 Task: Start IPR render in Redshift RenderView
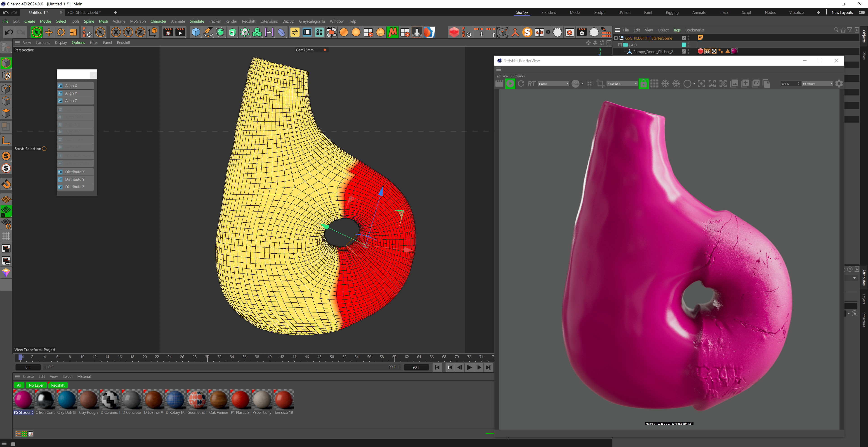510,84
